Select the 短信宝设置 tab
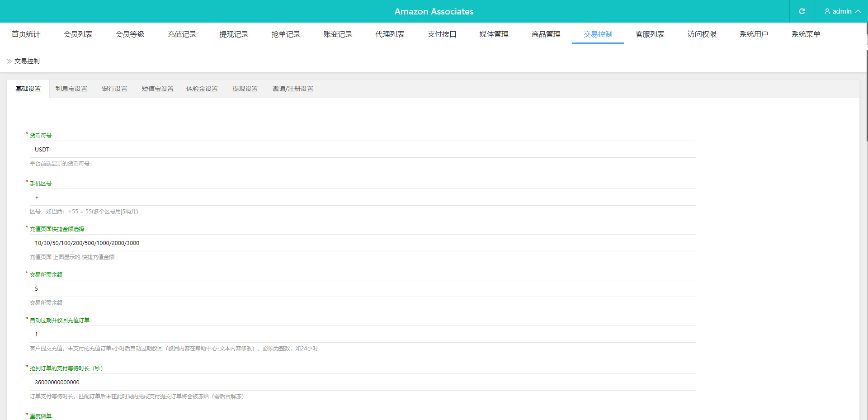The width and height of the screenshot is (868, 420). pos(157,89)
